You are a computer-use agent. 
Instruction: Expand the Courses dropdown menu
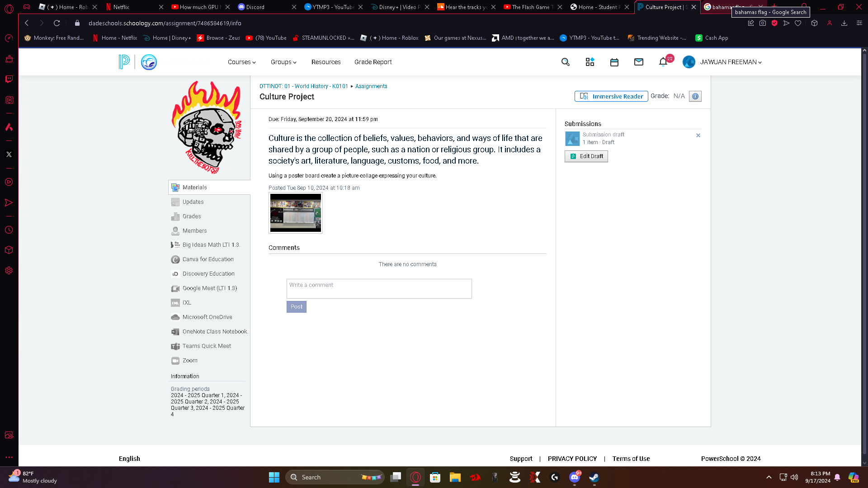pyautogui.click(x=241, y=62)
